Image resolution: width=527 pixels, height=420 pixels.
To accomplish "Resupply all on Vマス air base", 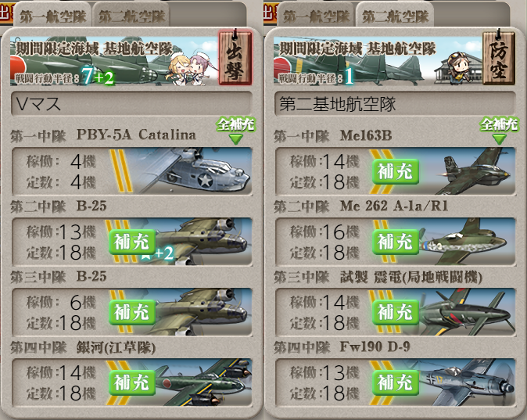I will pos(235,130).
